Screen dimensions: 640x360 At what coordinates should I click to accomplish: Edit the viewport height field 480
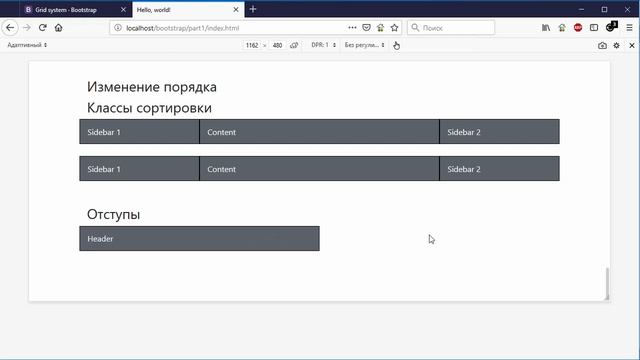(x=278, y=45)
